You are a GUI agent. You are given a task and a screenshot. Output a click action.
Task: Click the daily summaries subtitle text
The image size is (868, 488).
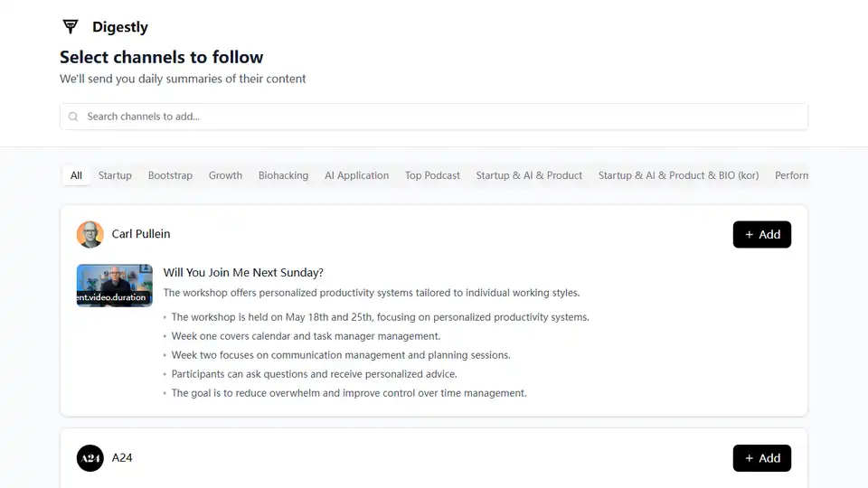[183, 79]
